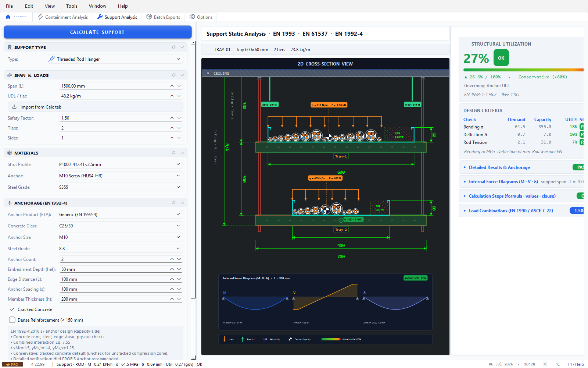
Task: Open the Help menu
Action: pyautogui.click(x=123, y=6)
